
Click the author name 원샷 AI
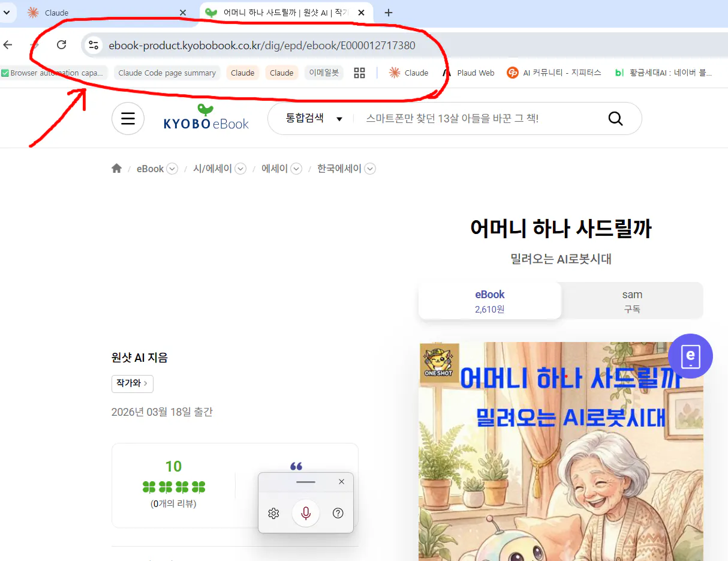[129, 358]
